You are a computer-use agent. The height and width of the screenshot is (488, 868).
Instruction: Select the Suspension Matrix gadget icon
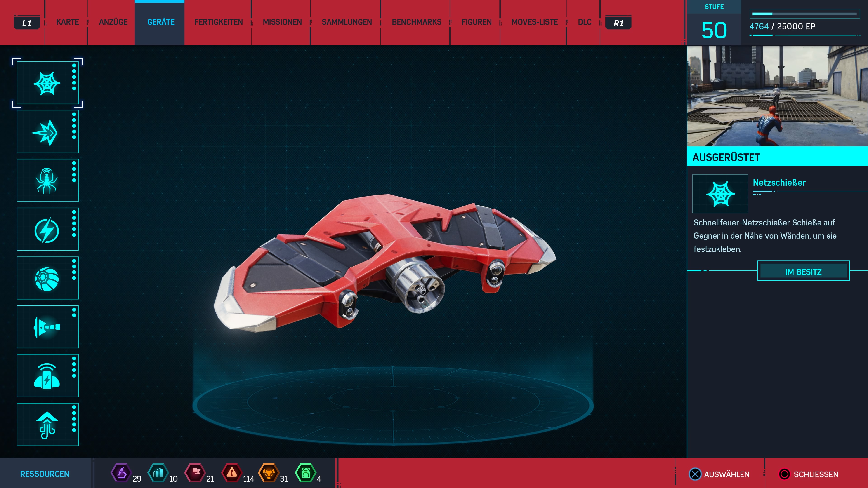47,425
